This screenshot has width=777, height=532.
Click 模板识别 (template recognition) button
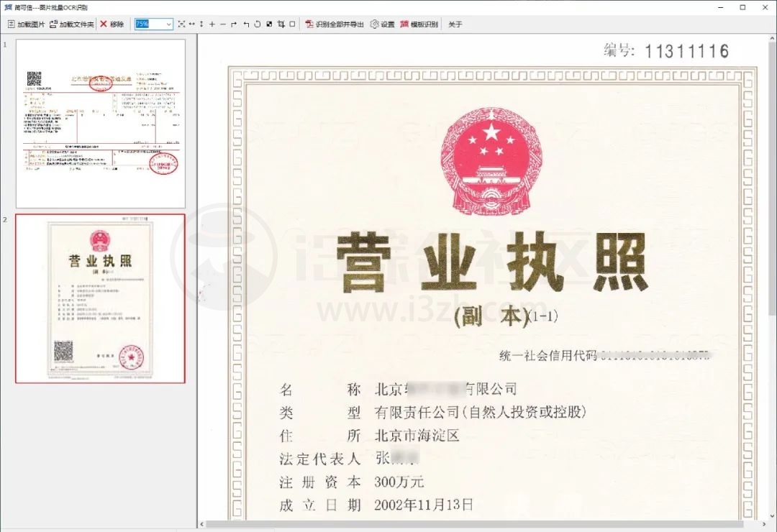click(x=419, y=24)
